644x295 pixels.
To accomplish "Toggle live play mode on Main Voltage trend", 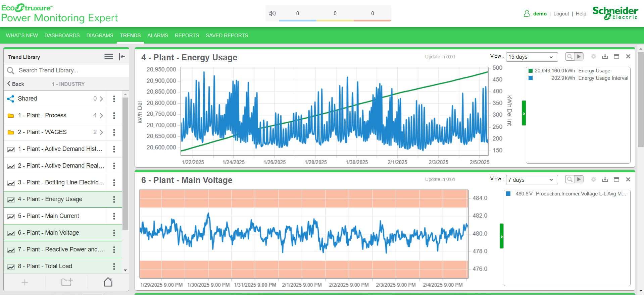I will click(x=579, y=180).
